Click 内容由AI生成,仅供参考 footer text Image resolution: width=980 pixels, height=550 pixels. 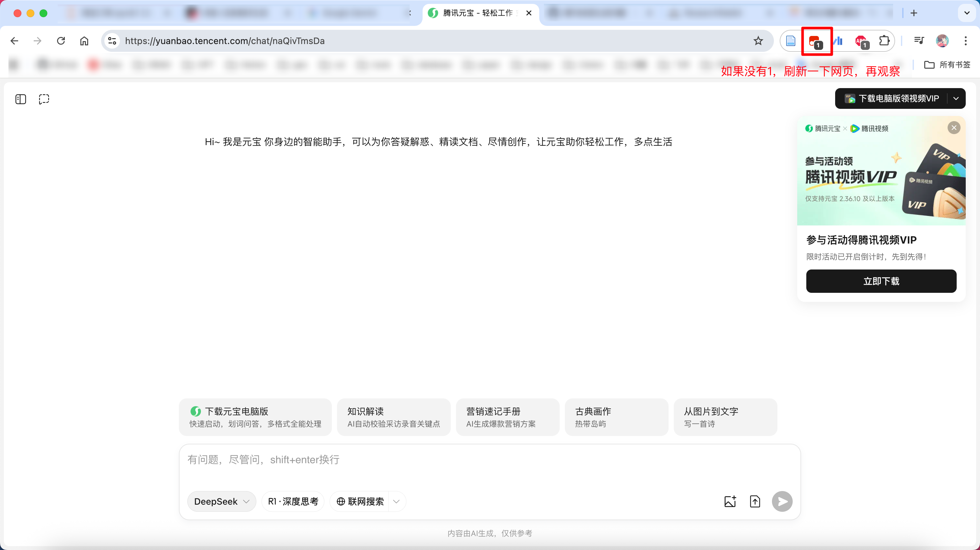(x=490, y=533)
